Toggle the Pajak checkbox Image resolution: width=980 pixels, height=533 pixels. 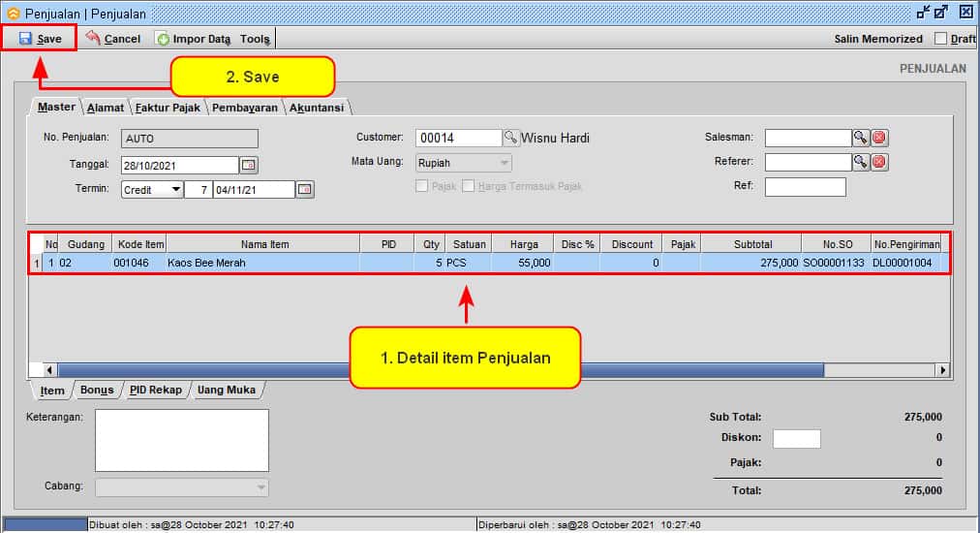[x=421, y=186]
